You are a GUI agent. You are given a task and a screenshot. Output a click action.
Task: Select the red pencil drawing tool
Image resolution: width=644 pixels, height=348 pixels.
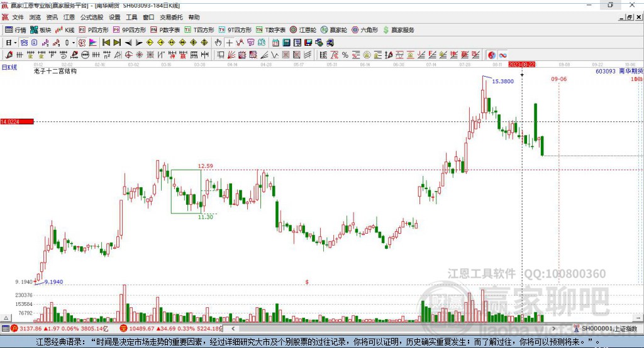9,55
